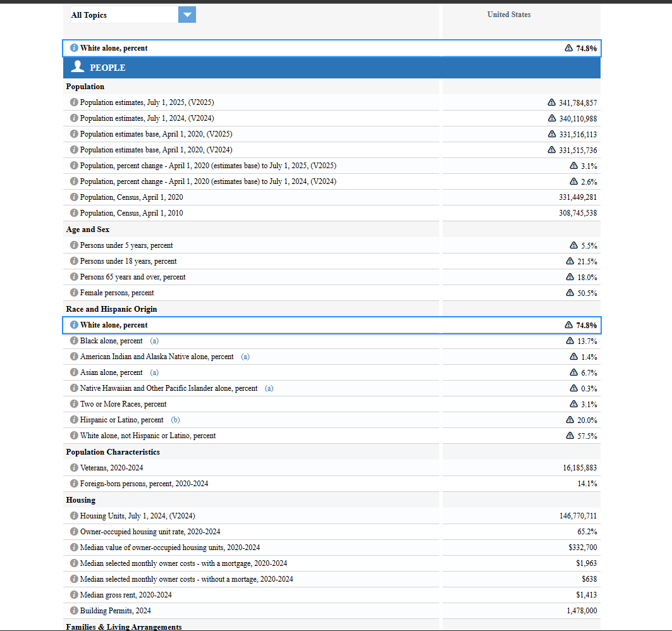Screen dimensions: 672x631
Task: Click the PEOPLE section header bar
Action: (x=332, y=68)
